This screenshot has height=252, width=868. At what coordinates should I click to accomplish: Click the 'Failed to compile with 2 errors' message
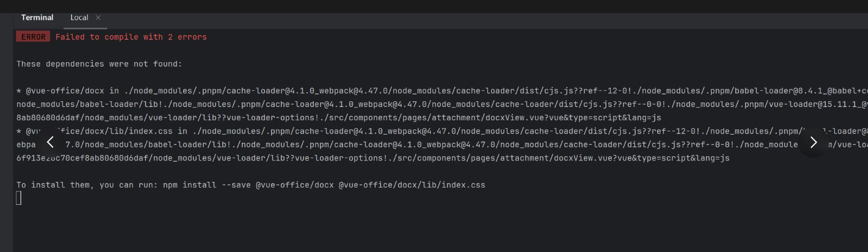(131, 37)
